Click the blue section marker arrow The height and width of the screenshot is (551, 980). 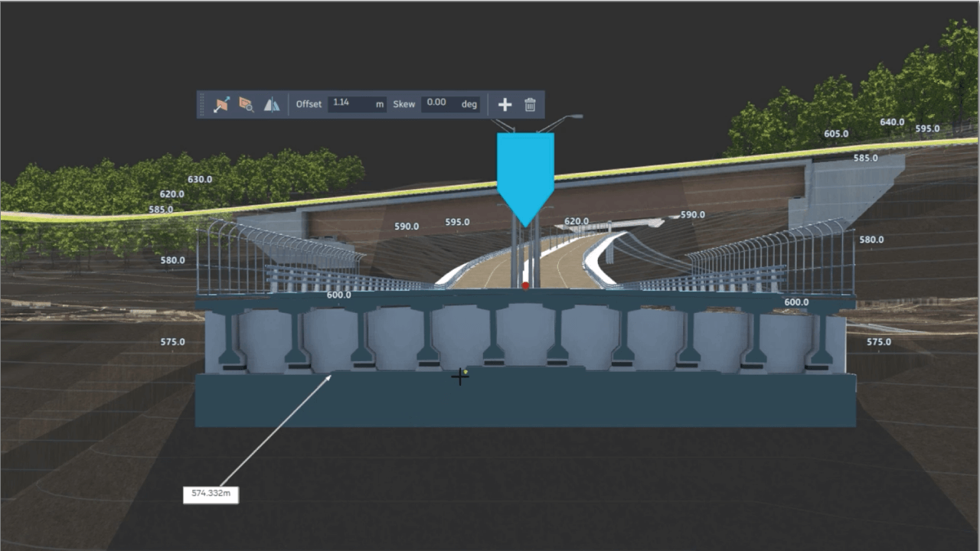click(525, 179)
